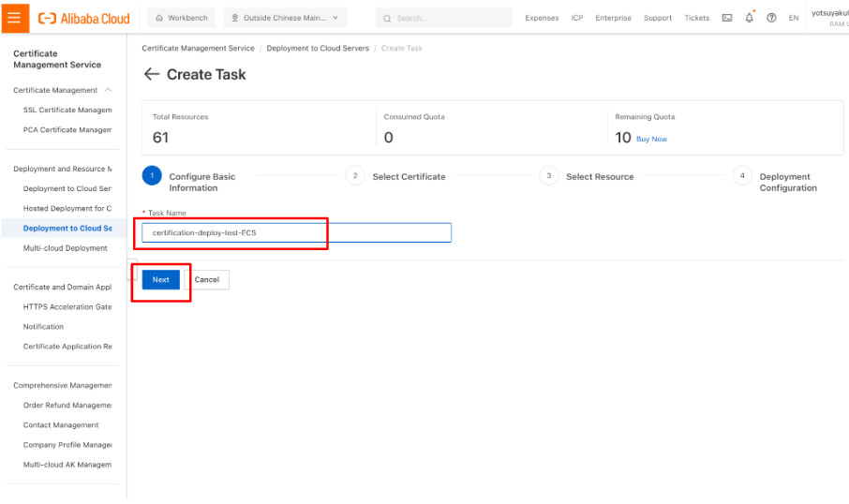Open the notifications bell
849x504 pixels.
pyautogui.click(x=749, y=18)
